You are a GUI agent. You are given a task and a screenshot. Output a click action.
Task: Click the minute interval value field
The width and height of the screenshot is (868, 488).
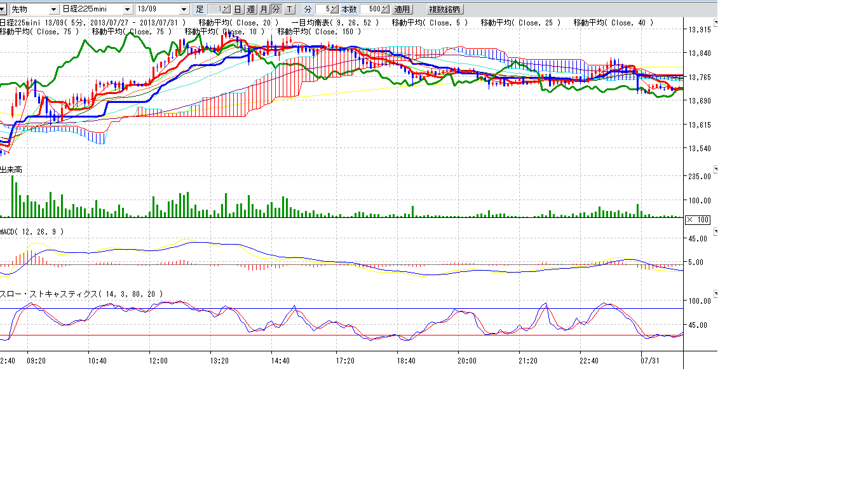(x=323, y=10)
